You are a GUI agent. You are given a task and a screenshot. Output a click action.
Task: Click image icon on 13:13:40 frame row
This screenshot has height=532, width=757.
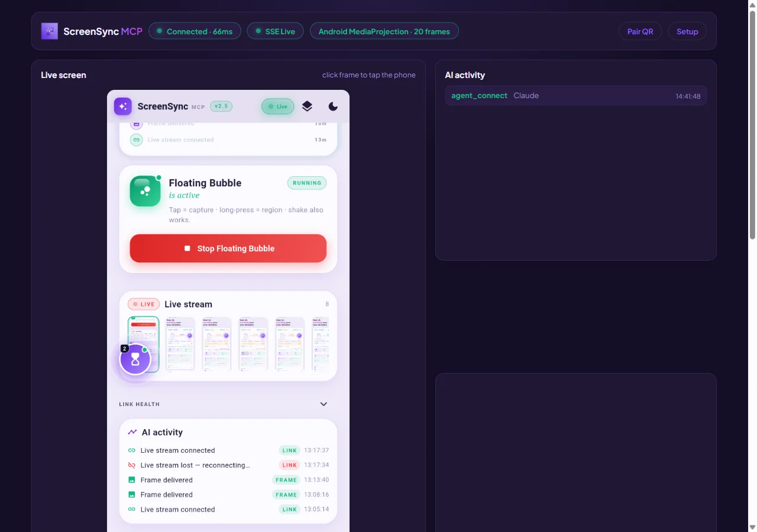[132, 480]
